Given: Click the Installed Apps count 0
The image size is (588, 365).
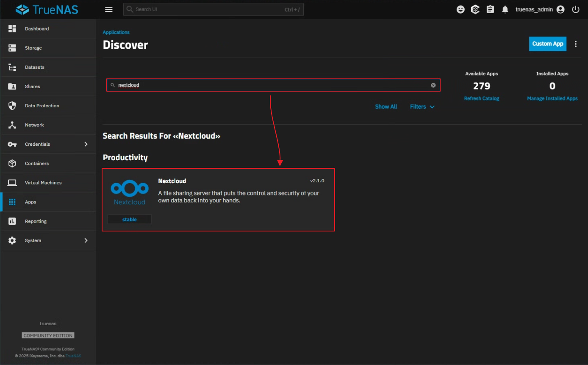Looking at the screenshot, I should pyautogui.click(x=552, y=86).
